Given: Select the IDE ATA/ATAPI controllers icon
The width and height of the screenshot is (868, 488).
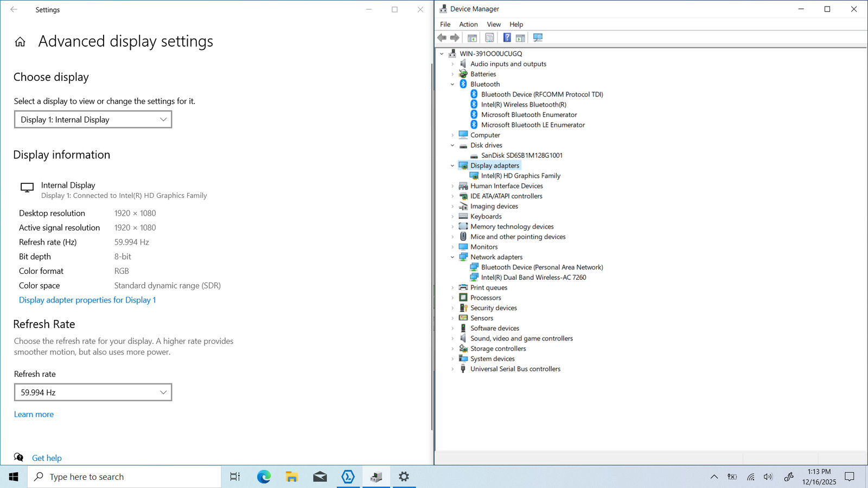Looking at the screenshot, I should (463, 196).
